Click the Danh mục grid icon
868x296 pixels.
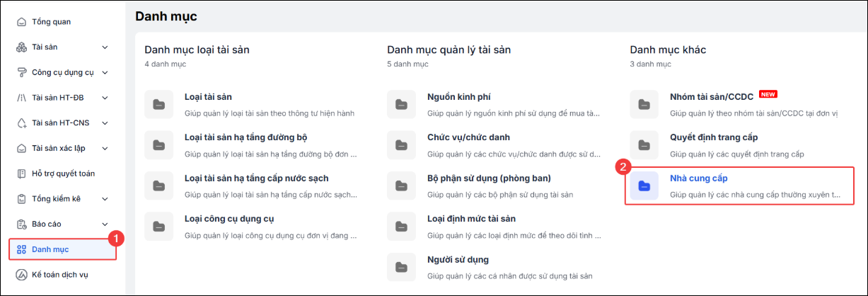coord(22,249)
